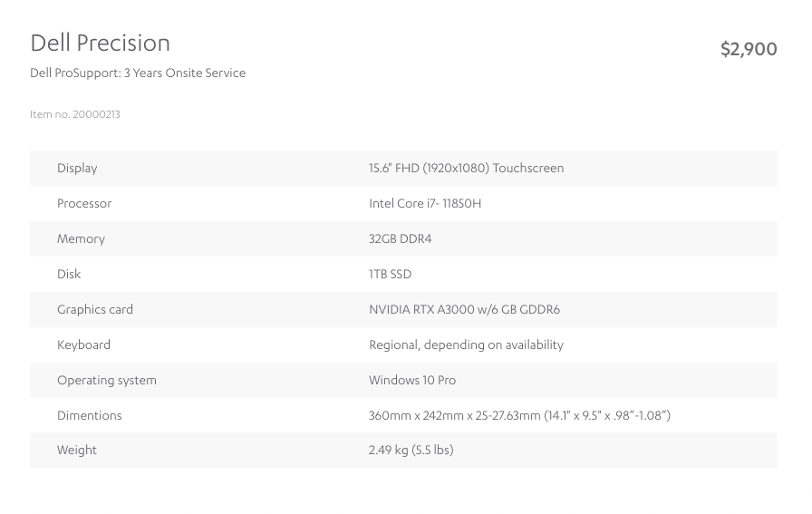Screen dimensions: 812x514
Task: Click the Dell Precision product title
Action: [x=100, y=43]
